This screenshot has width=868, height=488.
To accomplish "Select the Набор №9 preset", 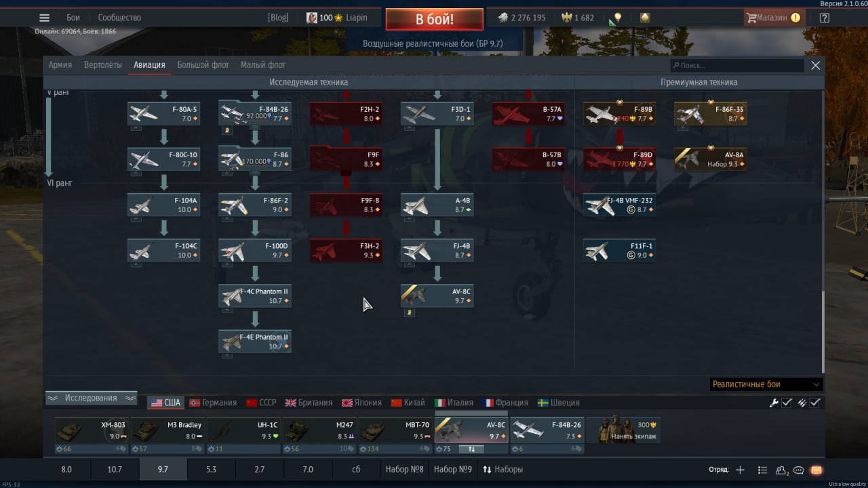I will pyautogui.click(x=453, y=470).
